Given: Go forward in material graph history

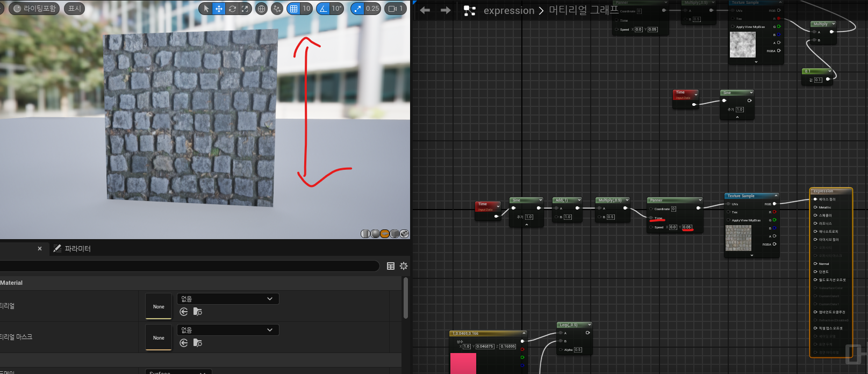Looking at the screenshot, I should coord(446,10).
